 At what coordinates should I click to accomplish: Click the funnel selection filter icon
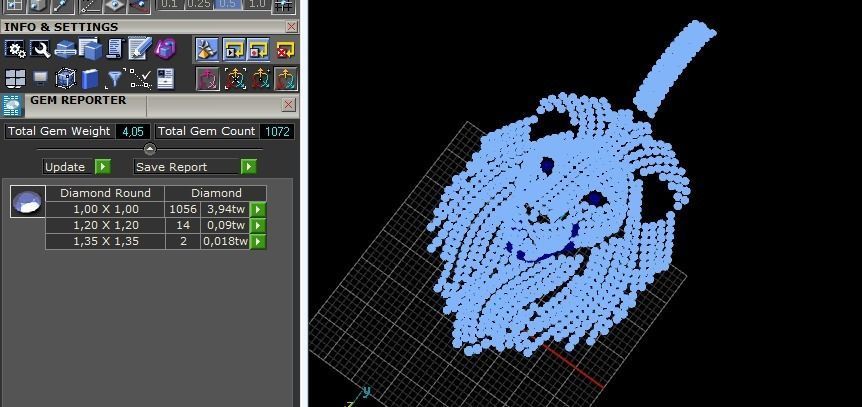115,79
